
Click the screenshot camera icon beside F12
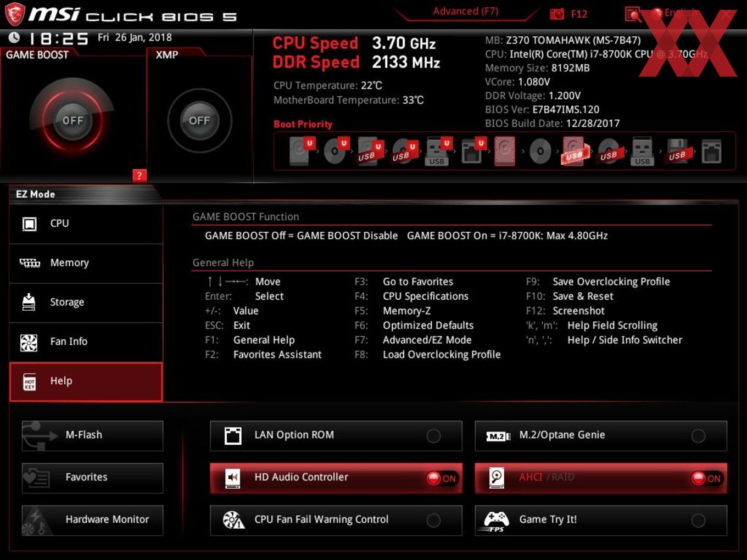pyautogui.click(x=557, y=14)
